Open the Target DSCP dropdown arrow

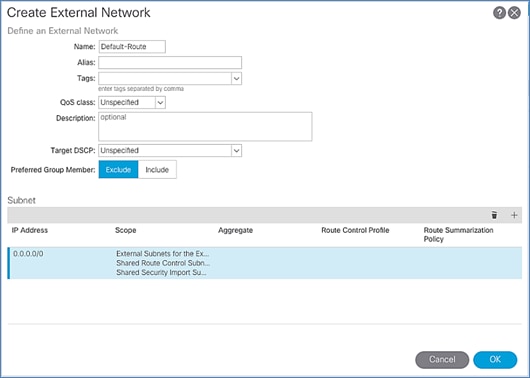tap(236, 150)
